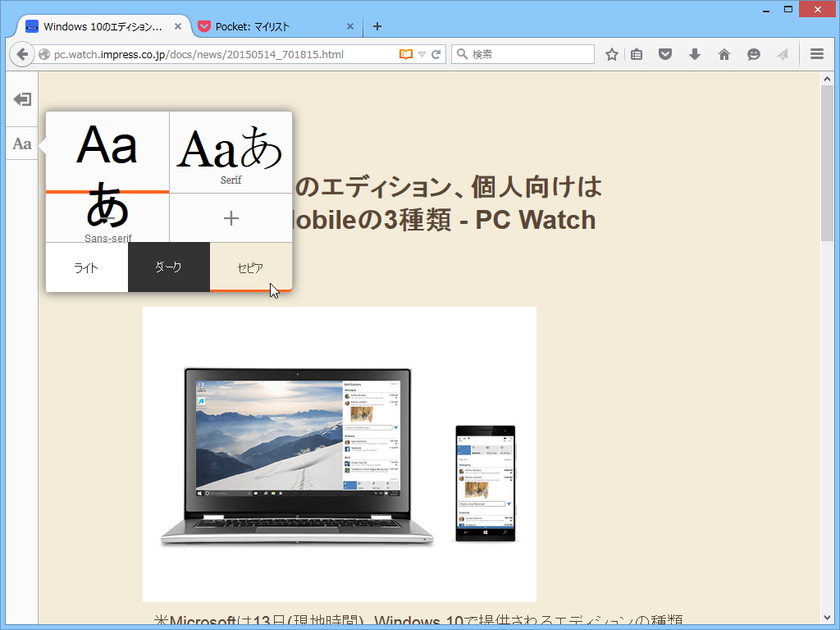This screenshot has width=840, height=630.
Task: Choose the セピア sepia color theme
Action: (x=251, y=267)
